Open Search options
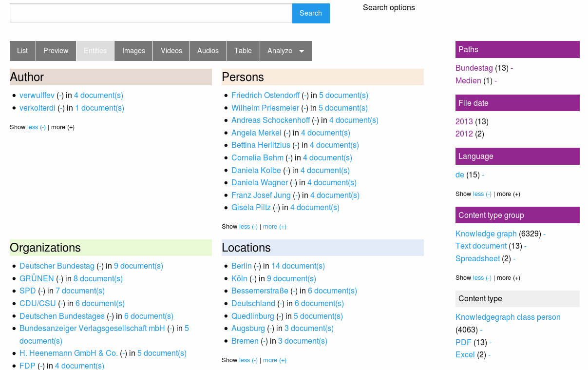Screen dimensions: 588x370 [389, 7]
